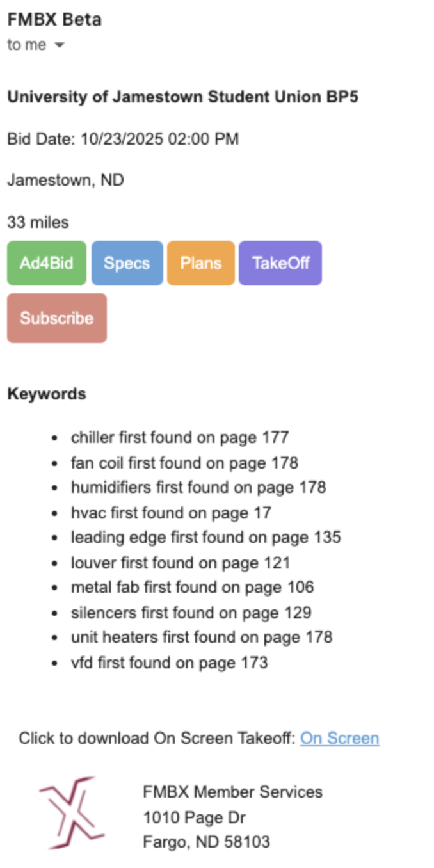Select the louver keyword line

(x=181, y=563)
